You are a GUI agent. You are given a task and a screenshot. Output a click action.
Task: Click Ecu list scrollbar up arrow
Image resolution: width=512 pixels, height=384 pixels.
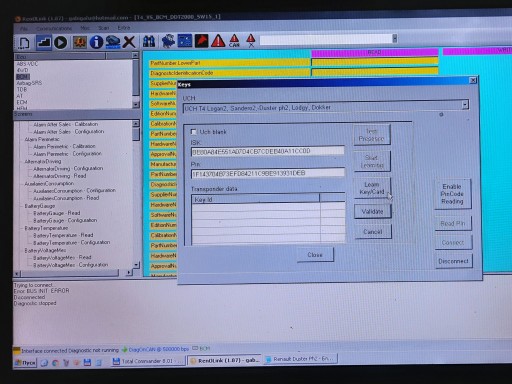pos(135,55)
